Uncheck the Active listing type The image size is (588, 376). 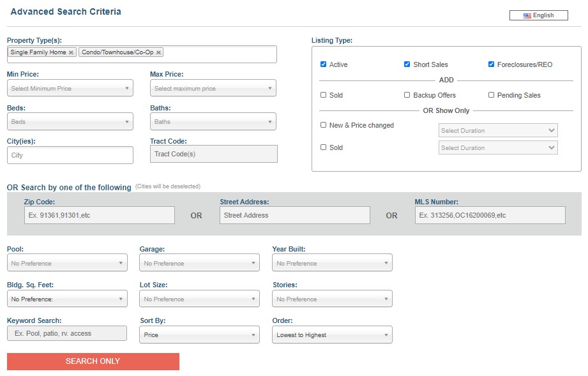tap(324, 64)
